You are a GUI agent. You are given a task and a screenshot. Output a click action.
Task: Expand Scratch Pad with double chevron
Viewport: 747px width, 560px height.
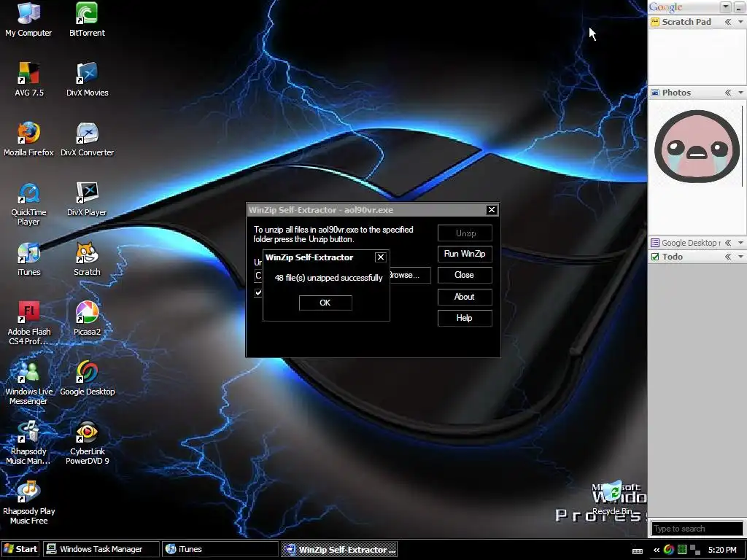coord(728,22)
